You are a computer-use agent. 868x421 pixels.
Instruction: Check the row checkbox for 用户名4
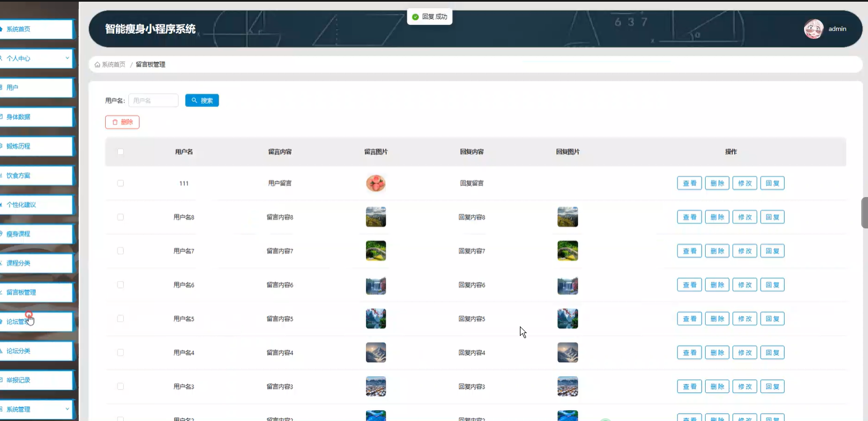coord(120,353)
